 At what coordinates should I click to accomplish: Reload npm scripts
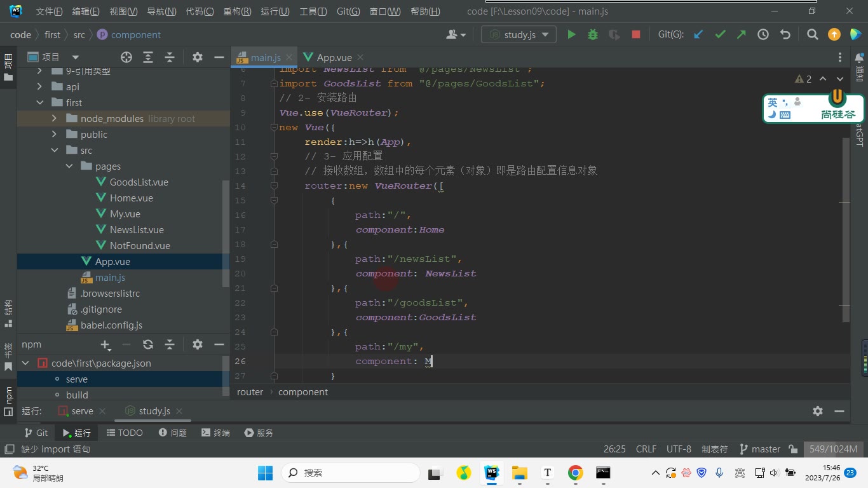point(148,344)
